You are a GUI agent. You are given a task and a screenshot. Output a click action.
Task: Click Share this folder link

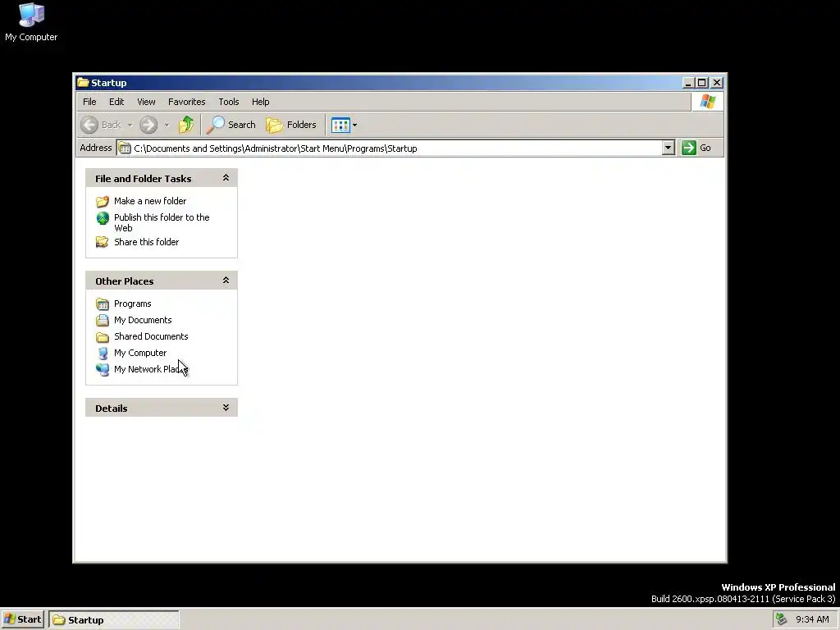146,242
